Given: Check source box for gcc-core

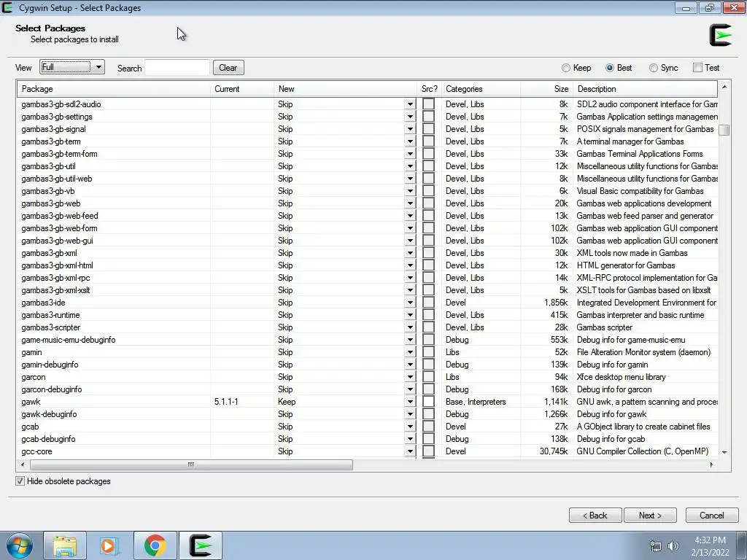Looking at the screenshot, I should tap(428, 451).
